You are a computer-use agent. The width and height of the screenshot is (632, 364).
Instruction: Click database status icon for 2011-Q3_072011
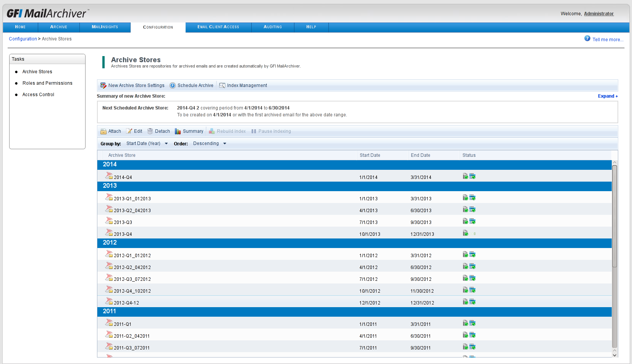coord(466,346)
